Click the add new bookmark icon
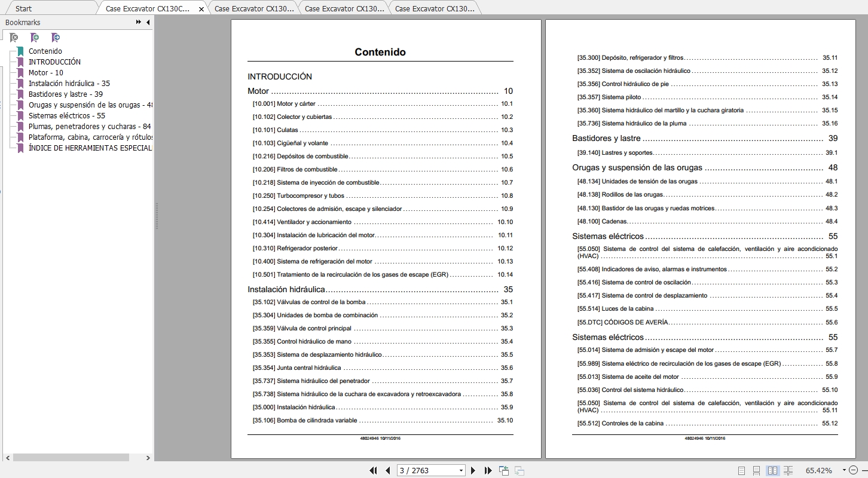 tap(35, 38)
